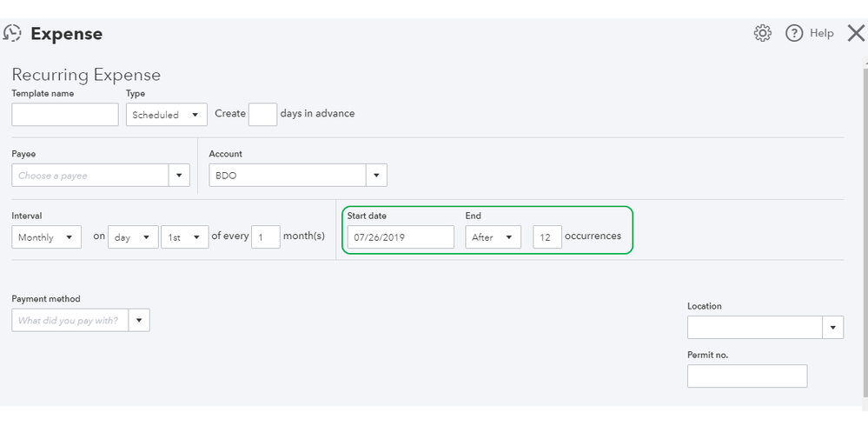
Task: Expand the BDO account dropdown arrow
Action: [376, 176]
